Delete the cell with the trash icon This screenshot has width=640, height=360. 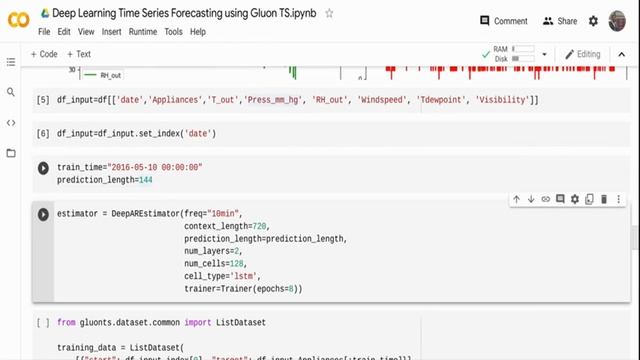(x=604, y=199)
